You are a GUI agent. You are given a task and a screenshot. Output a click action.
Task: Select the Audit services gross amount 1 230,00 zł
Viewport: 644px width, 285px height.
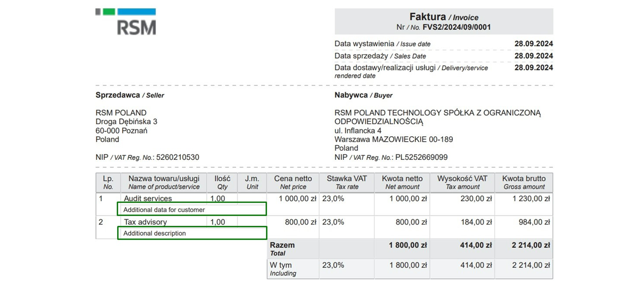pos(524,199)
